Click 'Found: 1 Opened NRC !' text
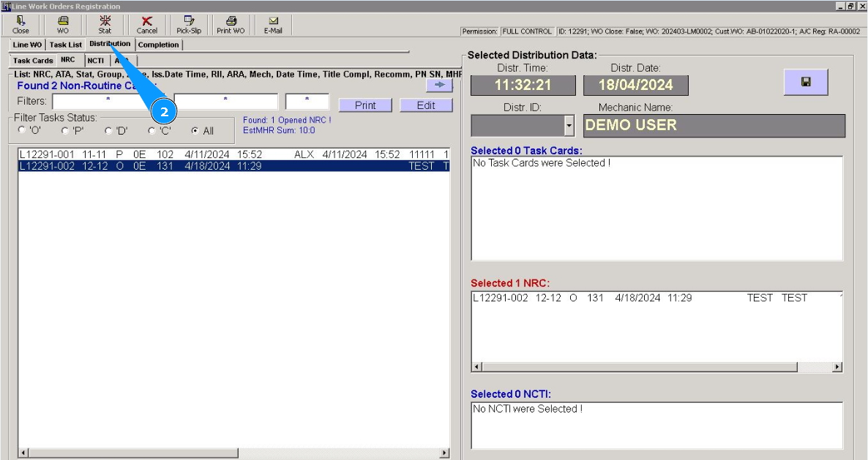 tap(287, 120)
